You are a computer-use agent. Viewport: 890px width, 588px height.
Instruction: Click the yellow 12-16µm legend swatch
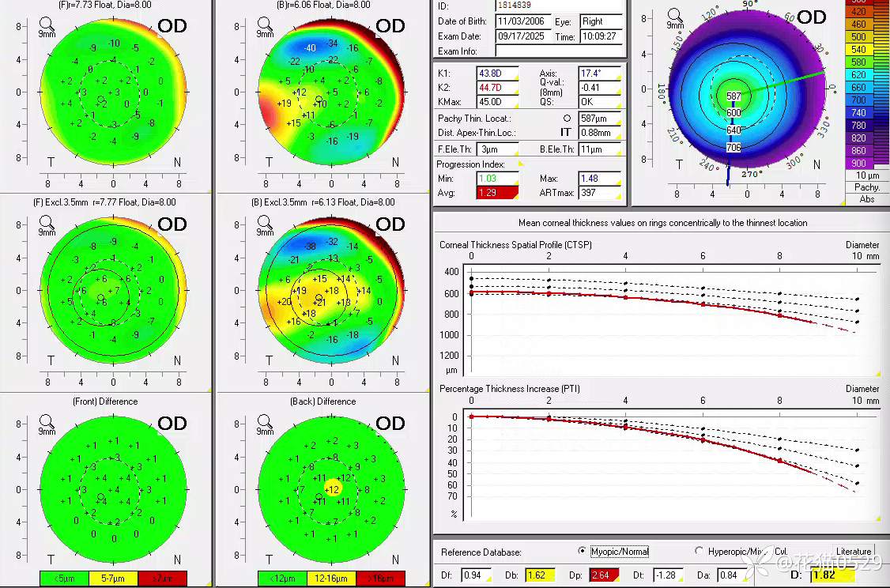click(332, 579)
